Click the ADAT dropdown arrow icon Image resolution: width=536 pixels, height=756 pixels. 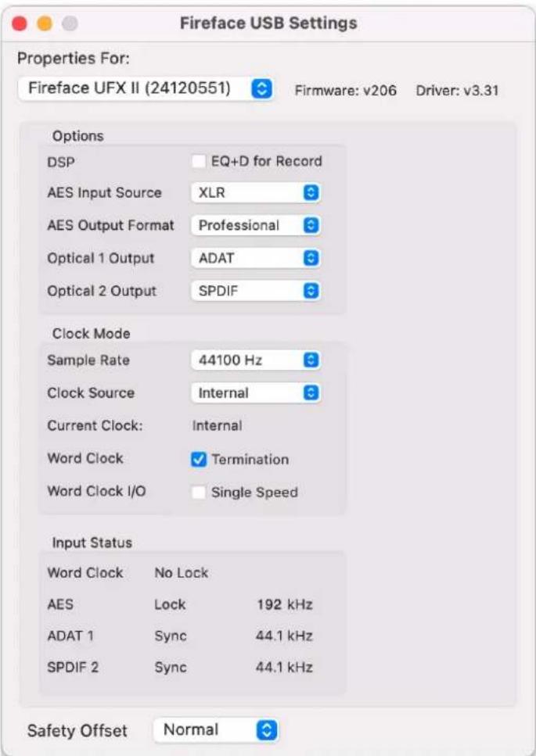pyautogui.click(x=311, y=258)
